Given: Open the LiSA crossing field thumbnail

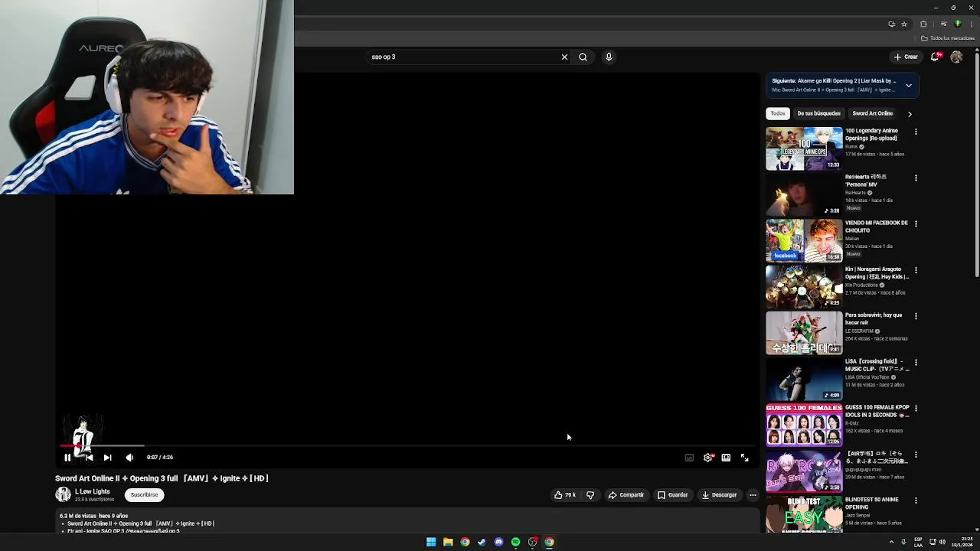Looking at the screenshot, I should click(x=804, y=379).
